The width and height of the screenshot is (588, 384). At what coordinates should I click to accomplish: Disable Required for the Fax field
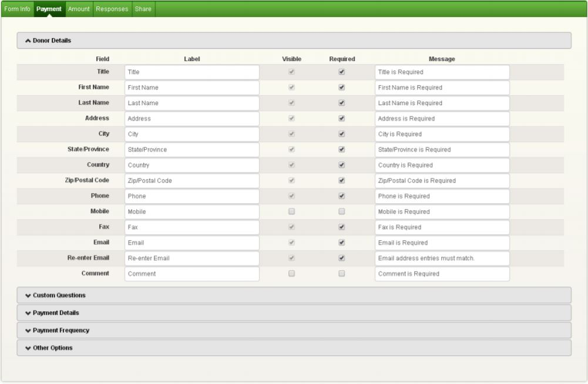click(x=342, y=227)
